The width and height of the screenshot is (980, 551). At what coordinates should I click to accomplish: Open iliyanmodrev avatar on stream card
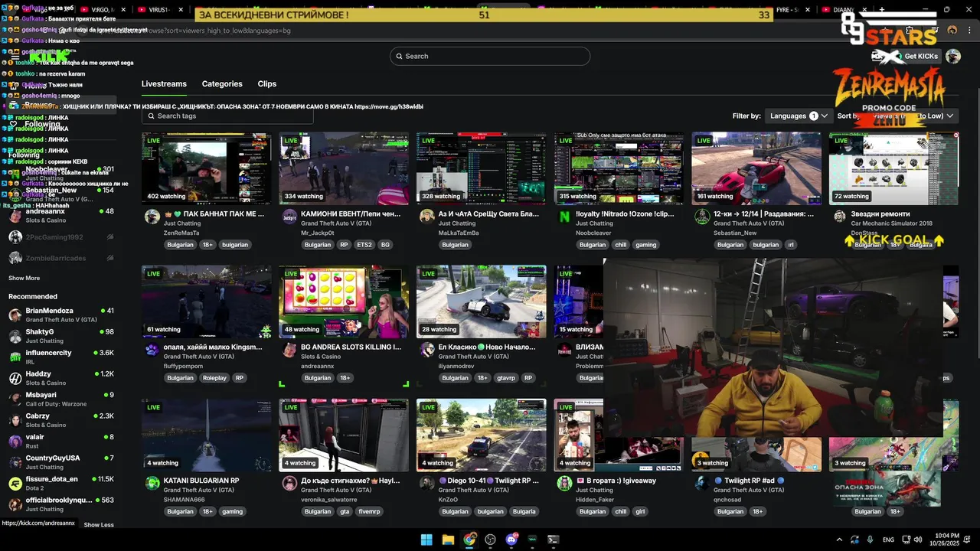427,350
